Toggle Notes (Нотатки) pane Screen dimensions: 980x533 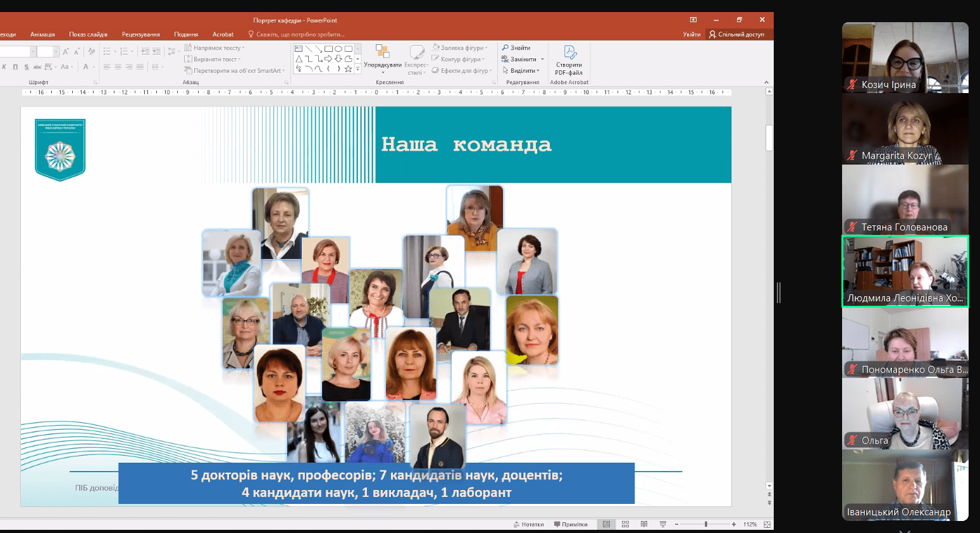[x=528, y=524]
